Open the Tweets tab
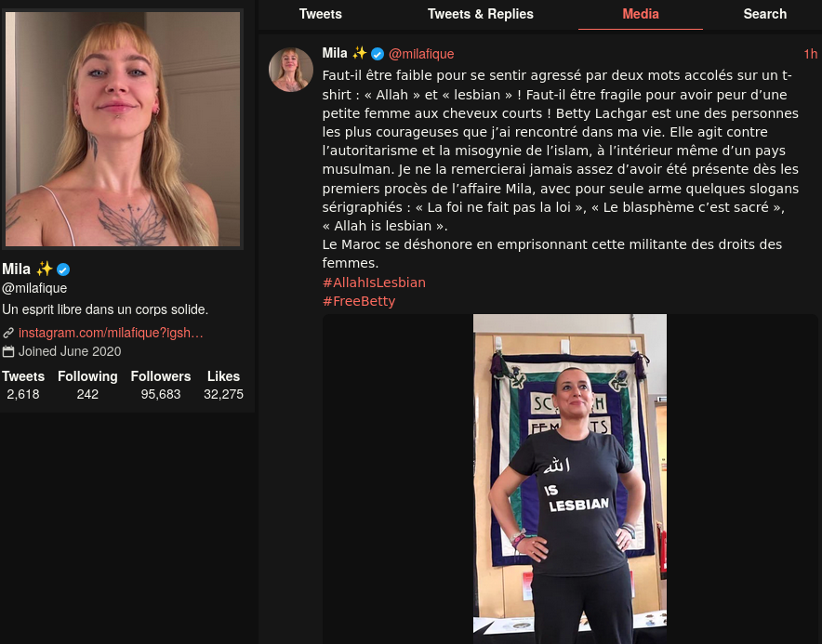This screenshot has width=822, height=644. 320,14
